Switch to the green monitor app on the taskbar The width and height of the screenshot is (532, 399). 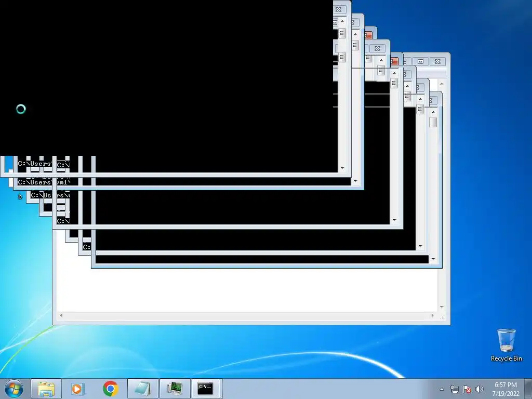click(x=175, y=389)
